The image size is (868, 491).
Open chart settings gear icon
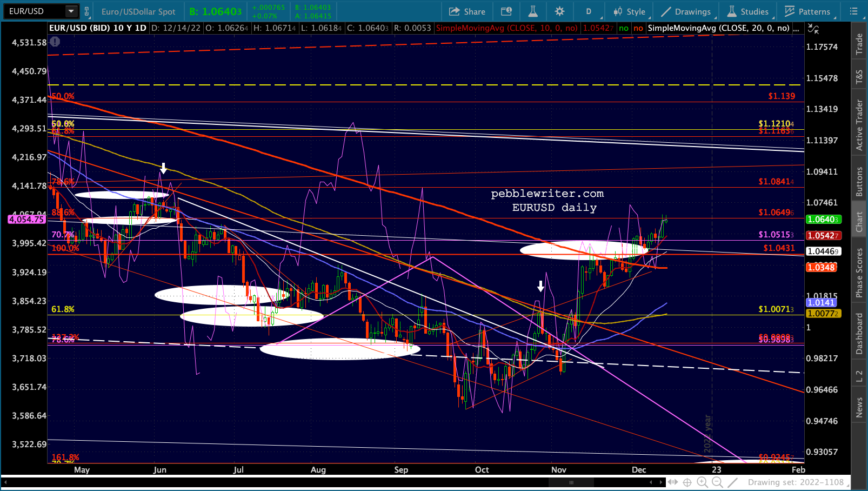coord(559,11)
